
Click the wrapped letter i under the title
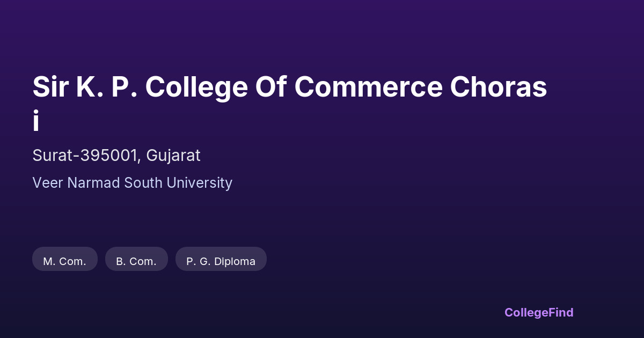pos(36,122)
